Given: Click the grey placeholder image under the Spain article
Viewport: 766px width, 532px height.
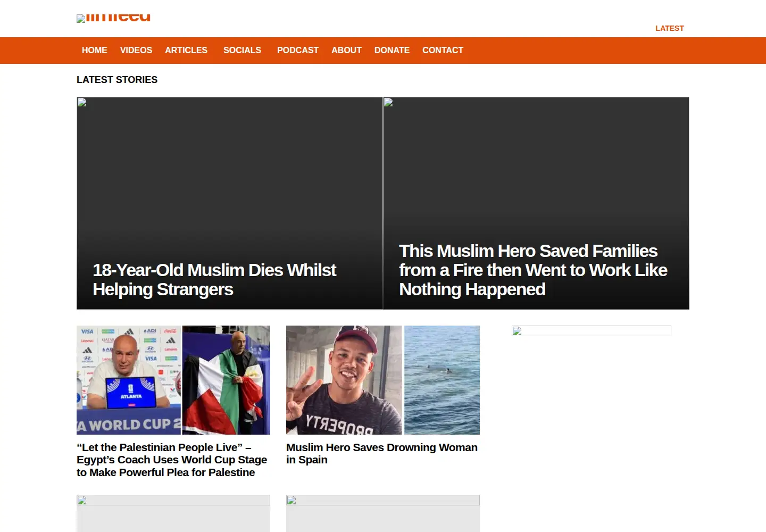Looking at the screenshot, I should 383,513.
